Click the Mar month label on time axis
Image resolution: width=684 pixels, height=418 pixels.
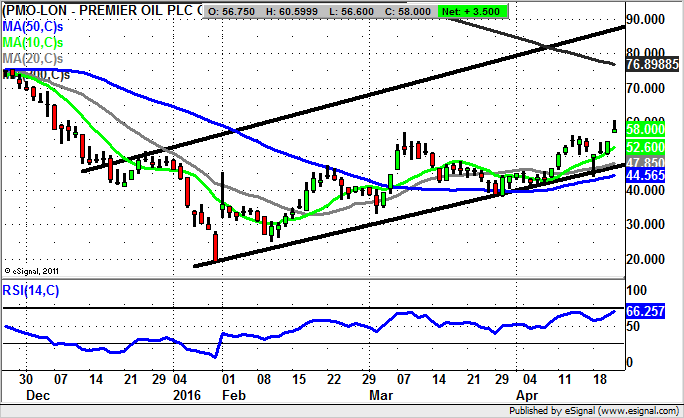(x=381, y=395)
